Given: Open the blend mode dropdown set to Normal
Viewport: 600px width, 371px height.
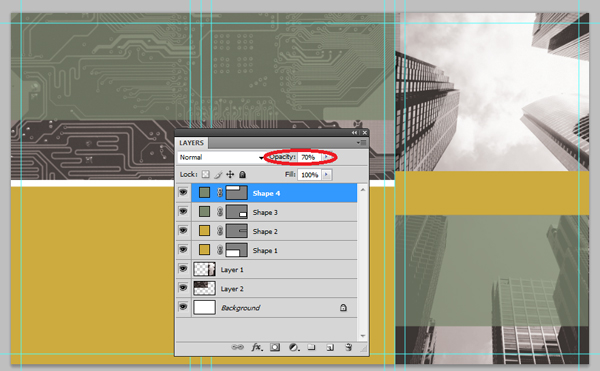Looking at the screenshot, I should 221,157.
